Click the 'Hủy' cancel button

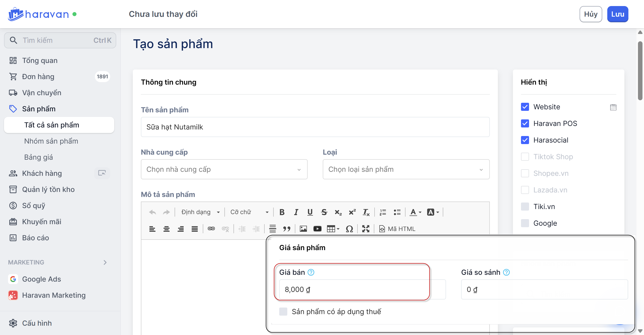tap(590, 14)
